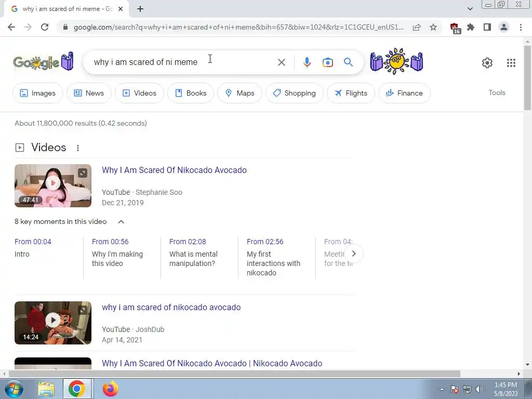Viewport: 532px width, 399px height.
Task: Filter results by Images
Action: (37, 93)
